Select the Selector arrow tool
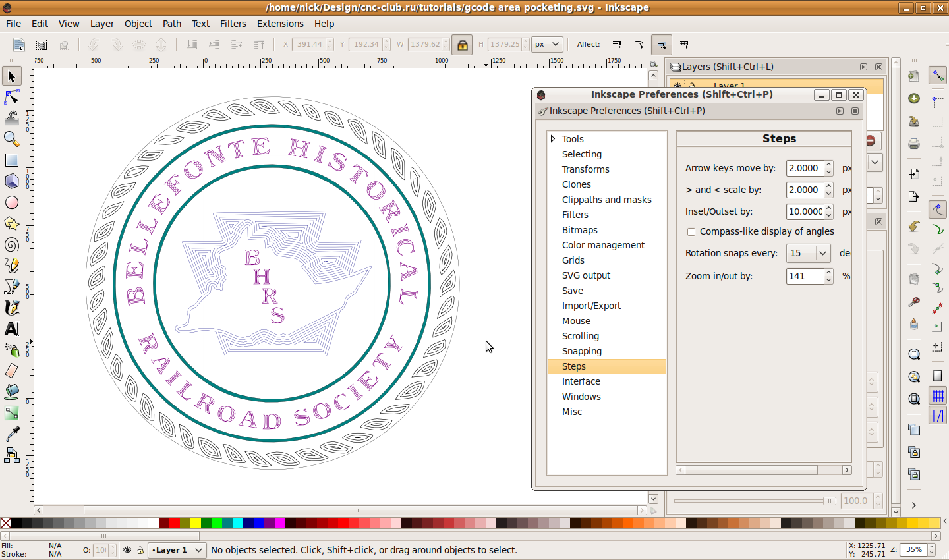This screenshot has height=560, width=949. [x=12, y=76]
